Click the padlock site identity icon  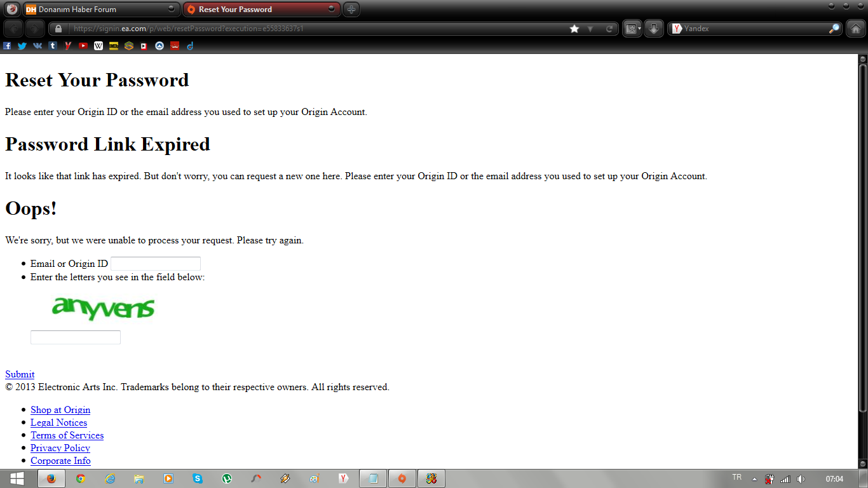point(58,29)
